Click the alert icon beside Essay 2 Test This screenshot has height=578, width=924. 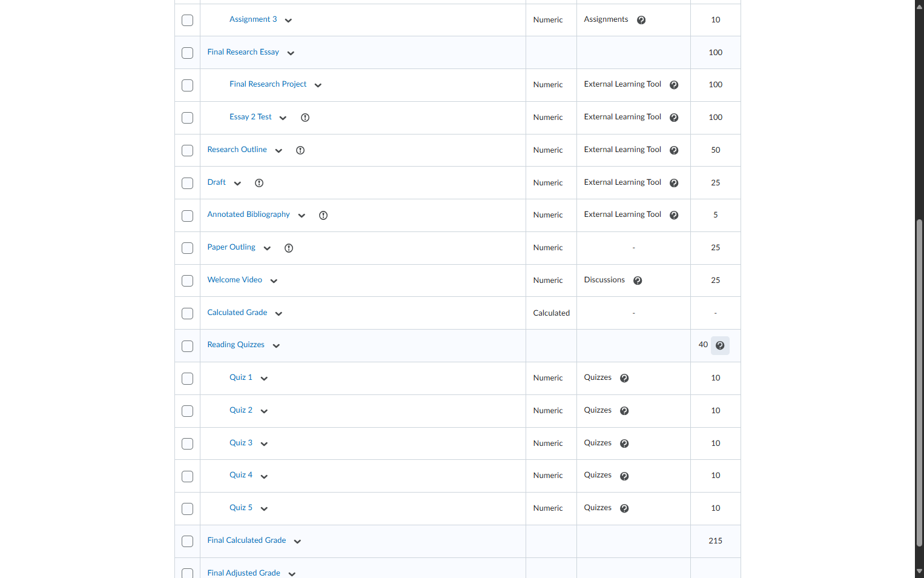[305, 118]
